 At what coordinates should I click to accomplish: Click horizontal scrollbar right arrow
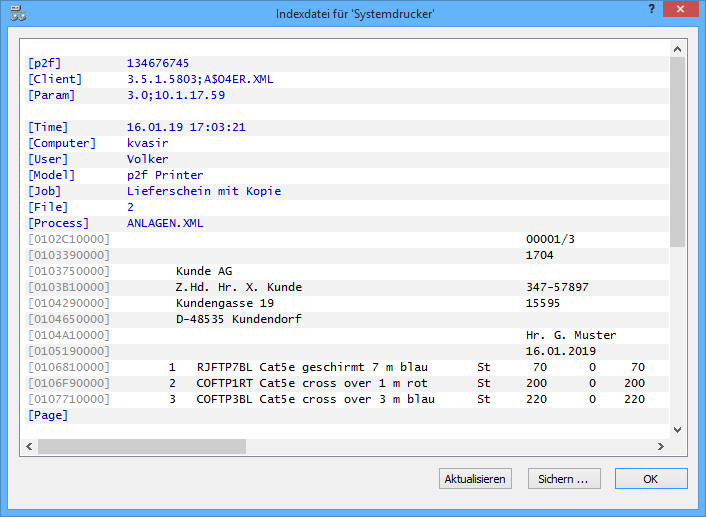(x=660, y=446)
